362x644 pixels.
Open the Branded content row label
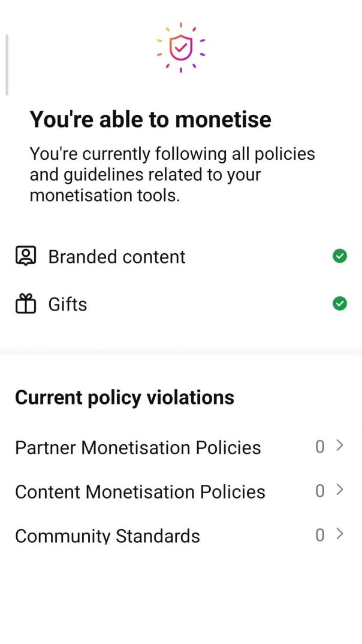pos(117,257)
